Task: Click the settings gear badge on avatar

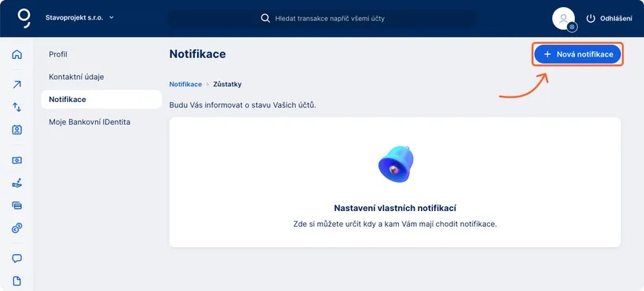Action: point(572,27)
